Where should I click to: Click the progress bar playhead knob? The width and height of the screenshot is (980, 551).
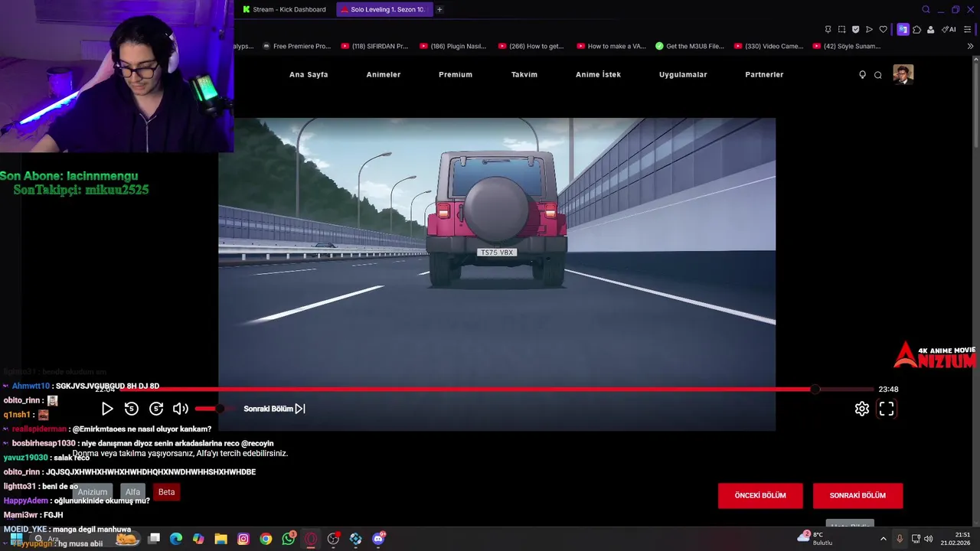pyautogui.click(x=815, y=389)
